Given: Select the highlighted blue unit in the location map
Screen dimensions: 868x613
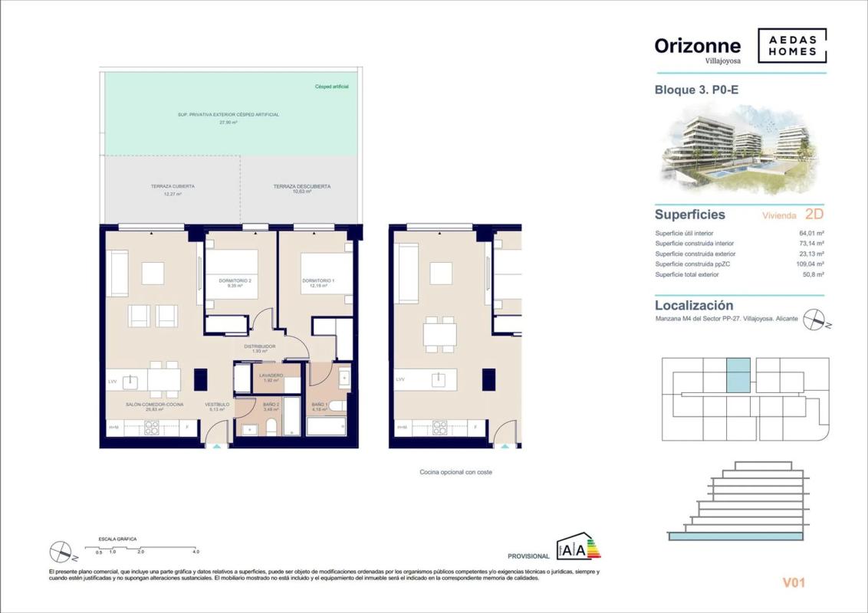Looking at the screenshot, I should pyautogui.click(x=738, y=375).
